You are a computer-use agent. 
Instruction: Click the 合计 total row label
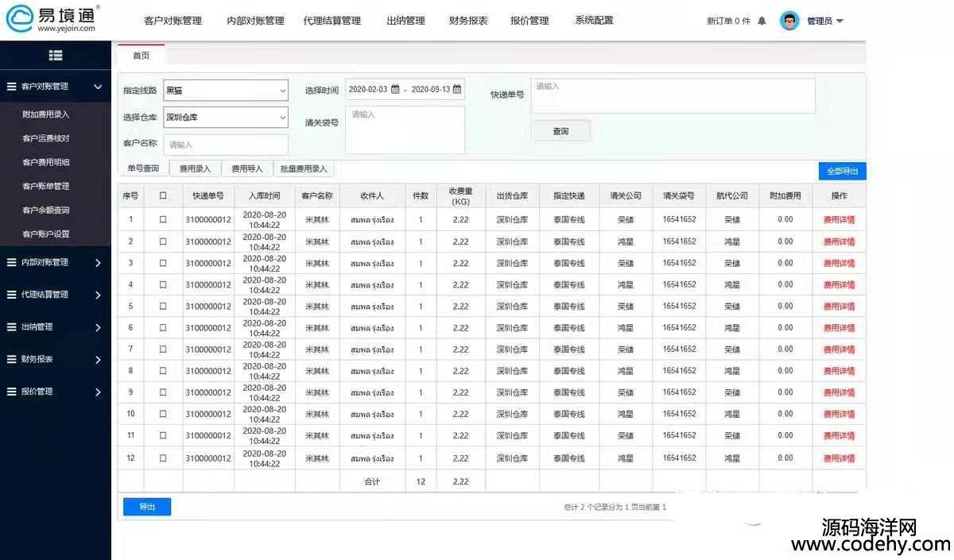tap(372, 481)
